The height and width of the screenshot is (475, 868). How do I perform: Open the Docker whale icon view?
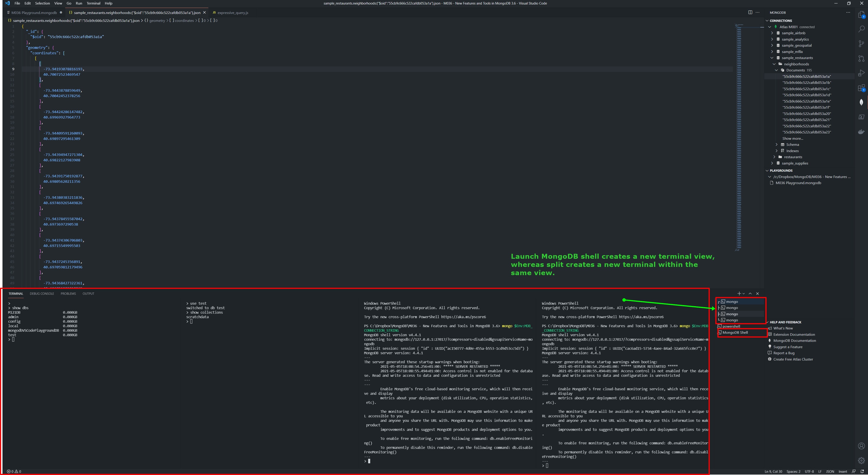point(861,132)
